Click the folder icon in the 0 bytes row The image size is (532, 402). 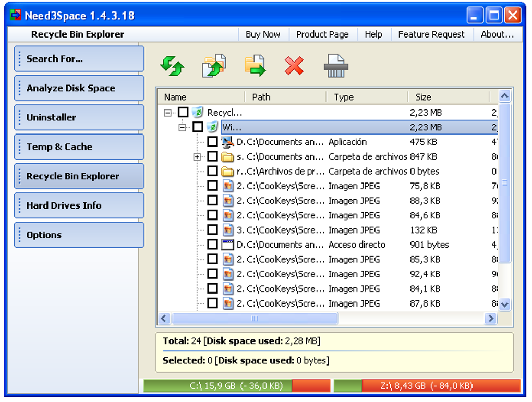(227, 172)
